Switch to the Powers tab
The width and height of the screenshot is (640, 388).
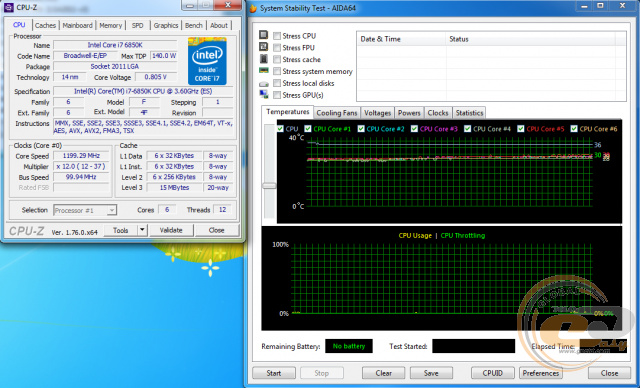pyautogui.click(x=409, y=113)
